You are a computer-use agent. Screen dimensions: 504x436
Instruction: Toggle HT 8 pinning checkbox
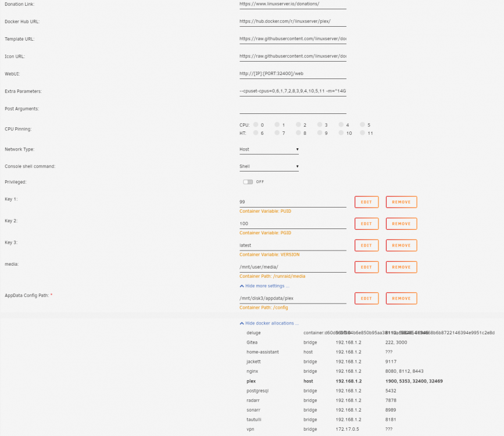[x=298, y=133]
